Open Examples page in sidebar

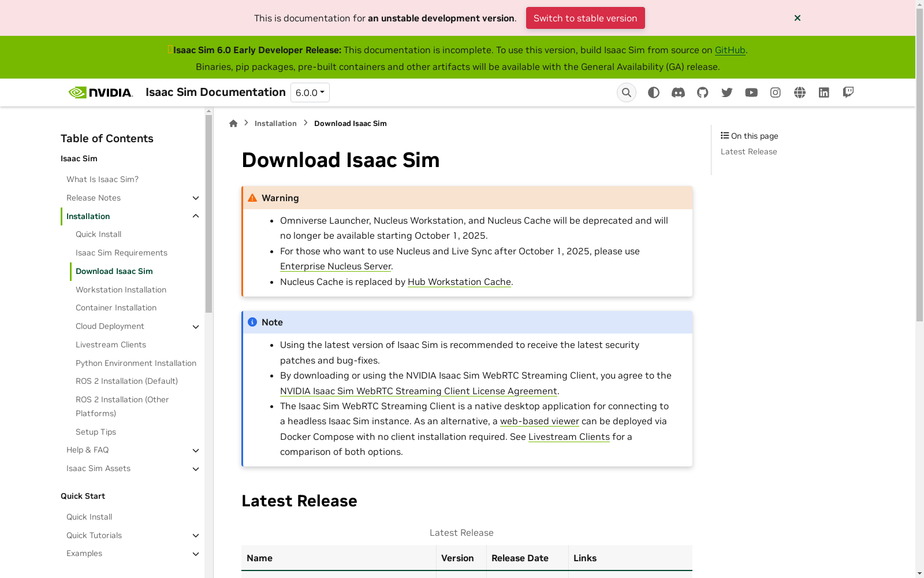[x=84, y=553]
